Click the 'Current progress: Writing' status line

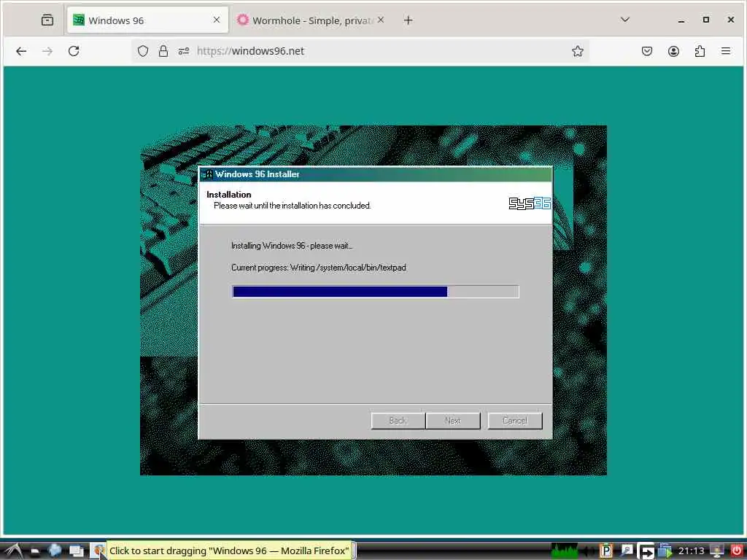click(x=319, y=268)
